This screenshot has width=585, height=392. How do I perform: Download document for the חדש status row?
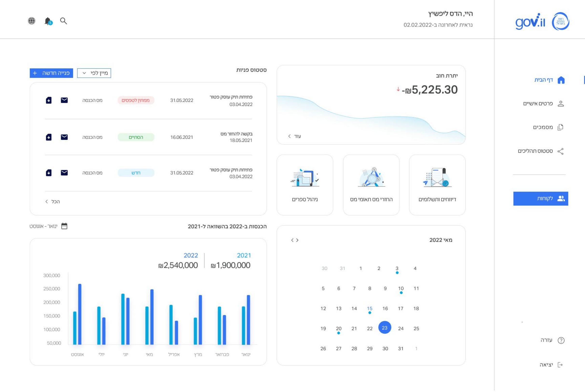click(49, 173)
